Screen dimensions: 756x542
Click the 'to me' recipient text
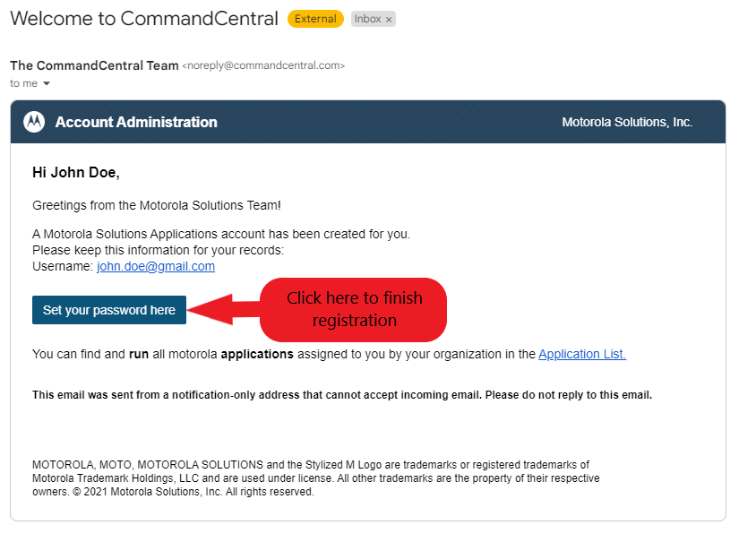click(23, 83)
